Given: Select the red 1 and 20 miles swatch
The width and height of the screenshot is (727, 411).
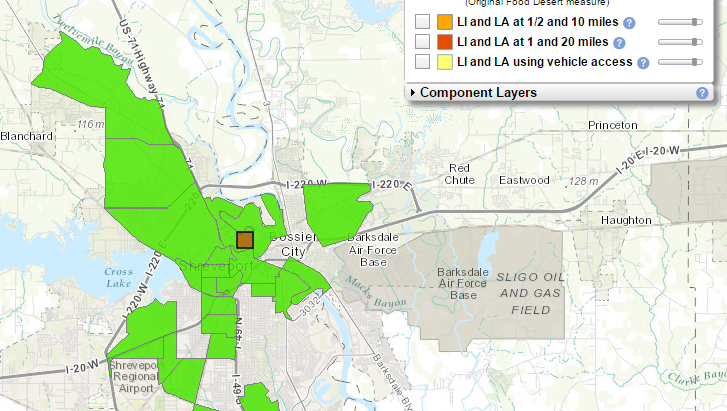Looking at the screenshot, I should [x=444, y=42].
